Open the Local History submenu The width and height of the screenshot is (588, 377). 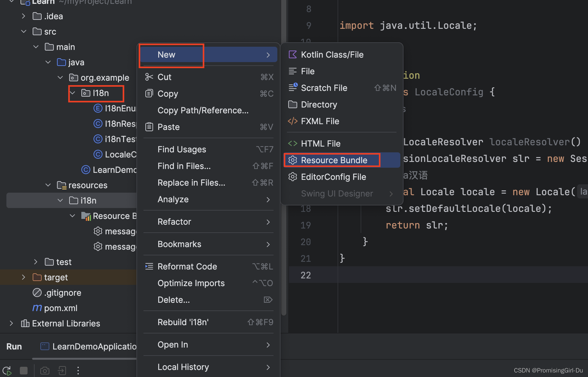click(x=209, y=367)
